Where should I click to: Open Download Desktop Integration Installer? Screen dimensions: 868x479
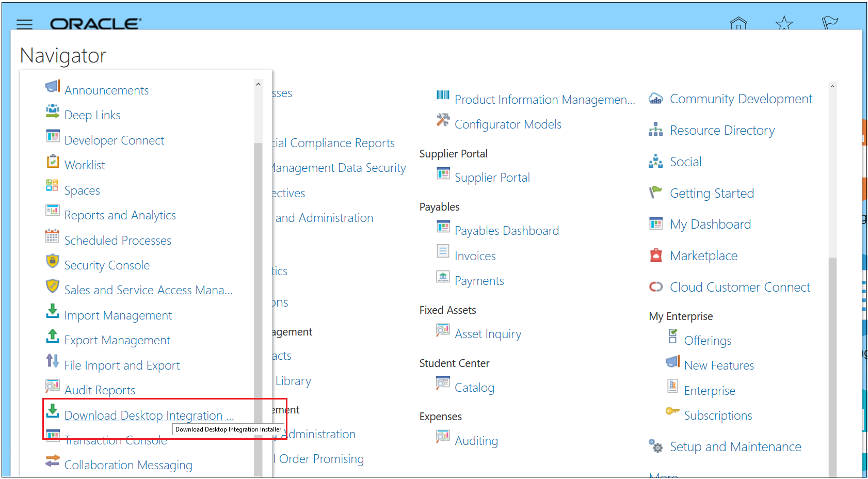[149, 415]
